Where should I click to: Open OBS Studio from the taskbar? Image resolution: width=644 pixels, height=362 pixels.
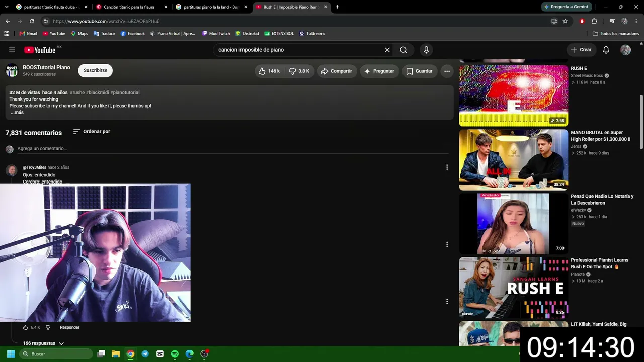(204, 354)
